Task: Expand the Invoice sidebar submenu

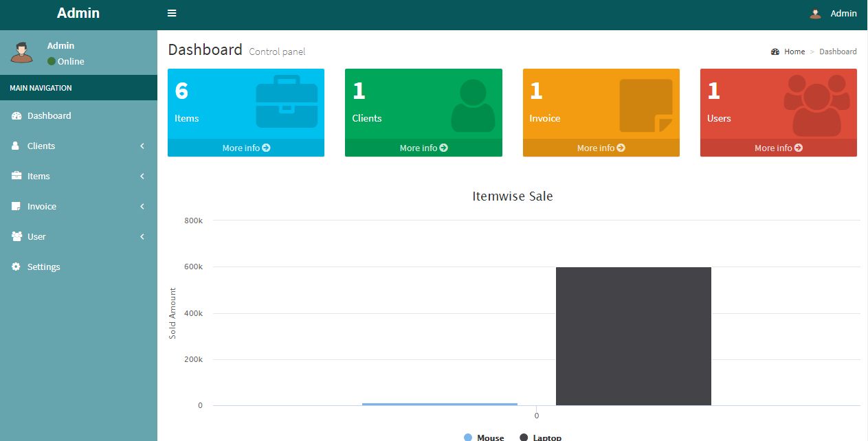Action: 78,206
